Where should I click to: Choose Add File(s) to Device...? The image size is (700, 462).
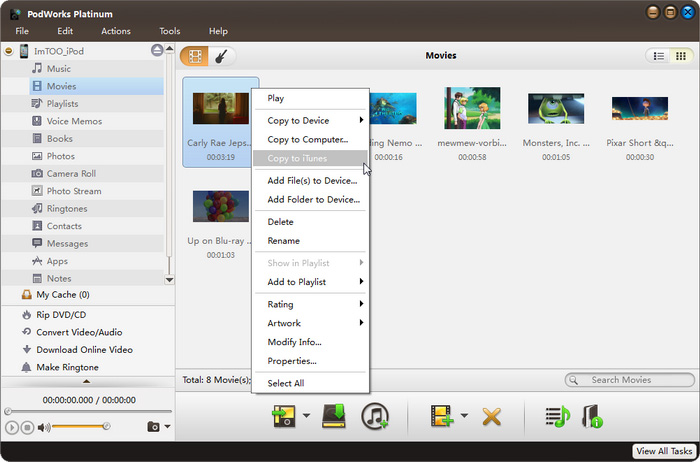click(x=310, y=181)
